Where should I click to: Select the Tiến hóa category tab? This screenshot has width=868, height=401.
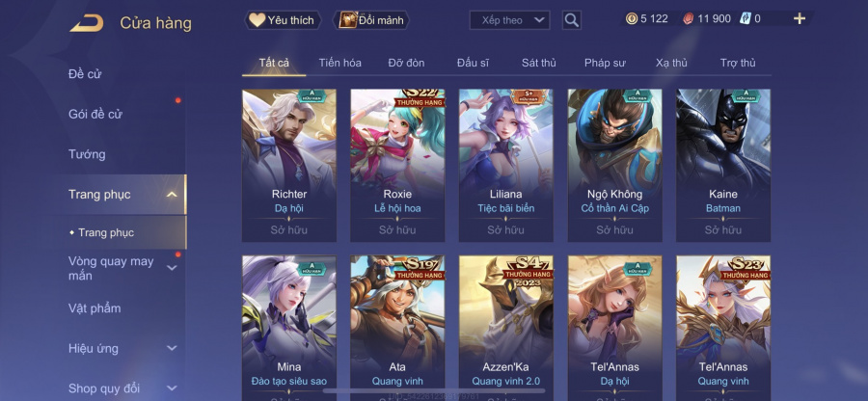(339, 63)
